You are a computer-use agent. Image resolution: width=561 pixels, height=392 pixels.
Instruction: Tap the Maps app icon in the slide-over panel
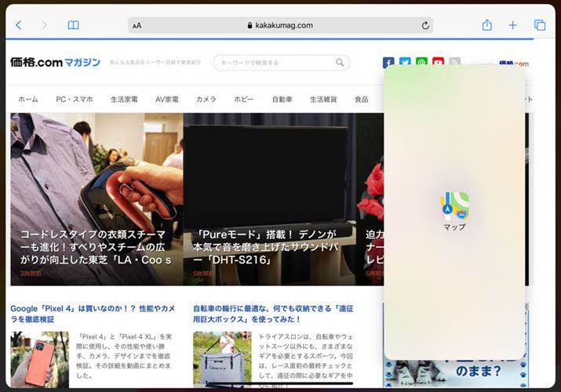pyautogui.click(x=454, y=205)
